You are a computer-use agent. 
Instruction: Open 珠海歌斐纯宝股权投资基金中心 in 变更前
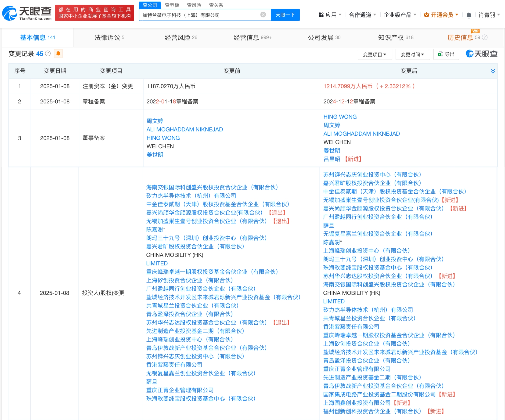coord(201,398)
